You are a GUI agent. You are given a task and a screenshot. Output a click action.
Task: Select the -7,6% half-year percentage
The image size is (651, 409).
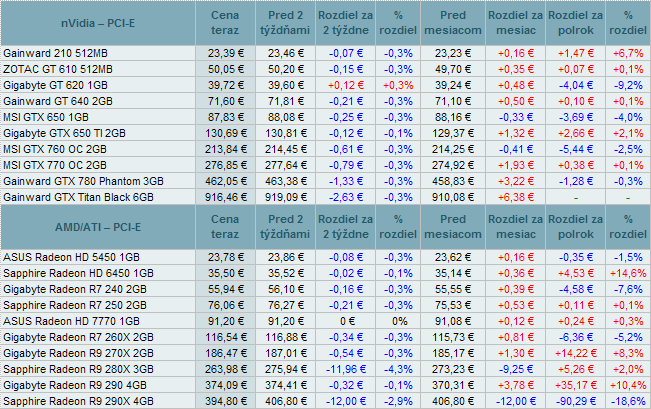point(628,289)
